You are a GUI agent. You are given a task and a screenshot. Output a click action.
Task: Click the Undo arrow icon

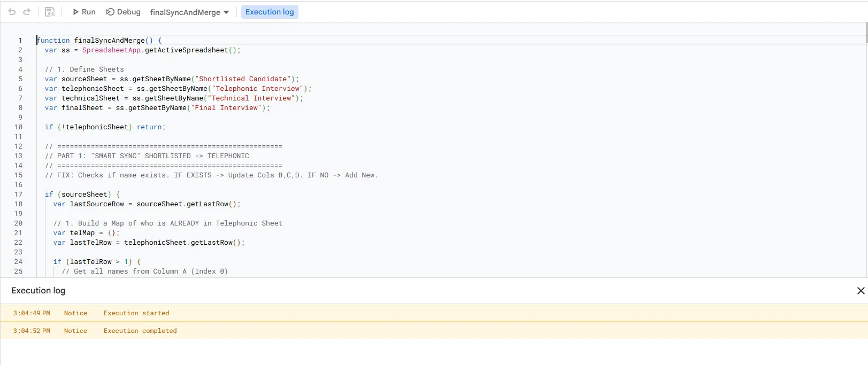[12, 12]
